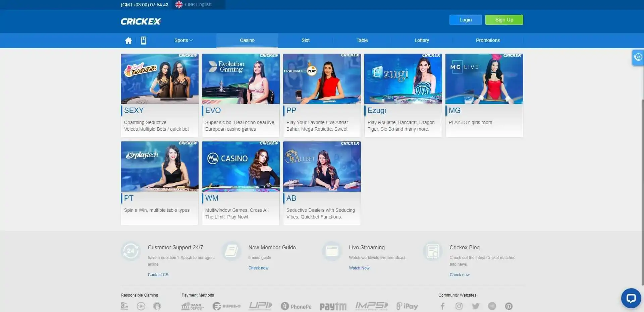Go to the Promotions tab

487,40
